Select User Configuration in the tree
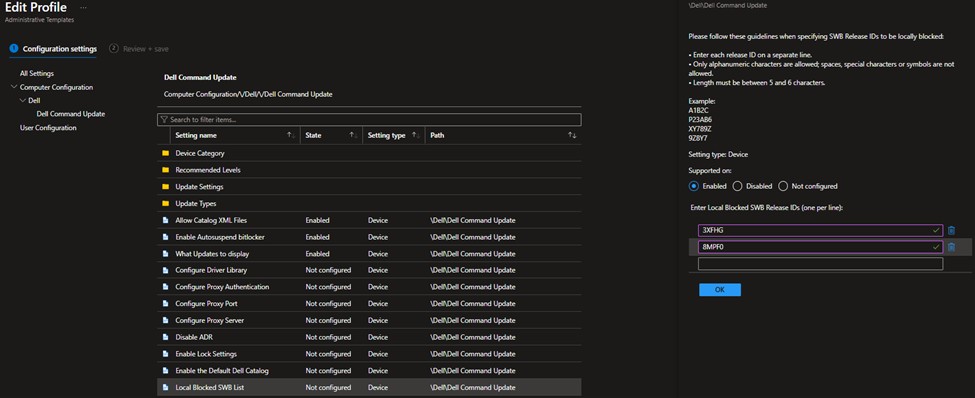The image size is (975, 398). (48, 127)
